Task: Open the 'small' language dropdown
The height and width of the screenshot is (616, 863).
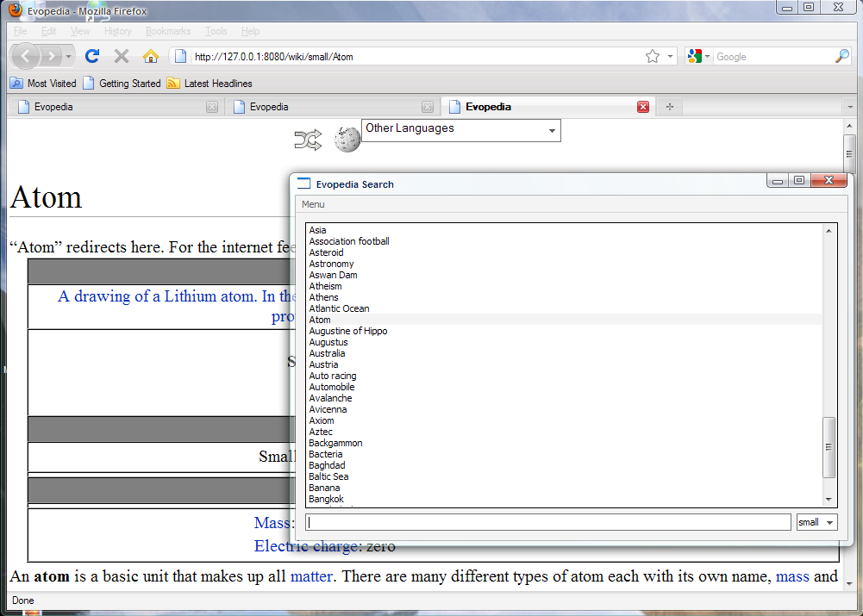Action: 816,522
